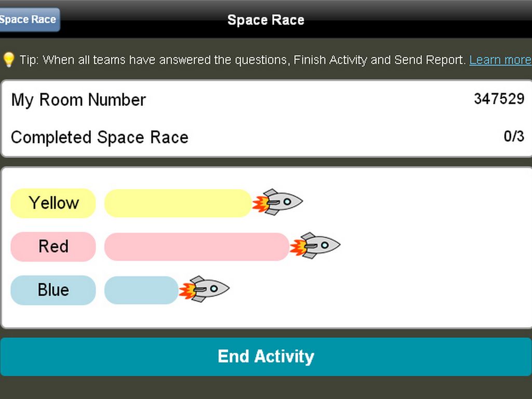The height and width of the screenshot is (399, 532).
Task: Click the Red team rocket icon
Action: pos(315,245)
